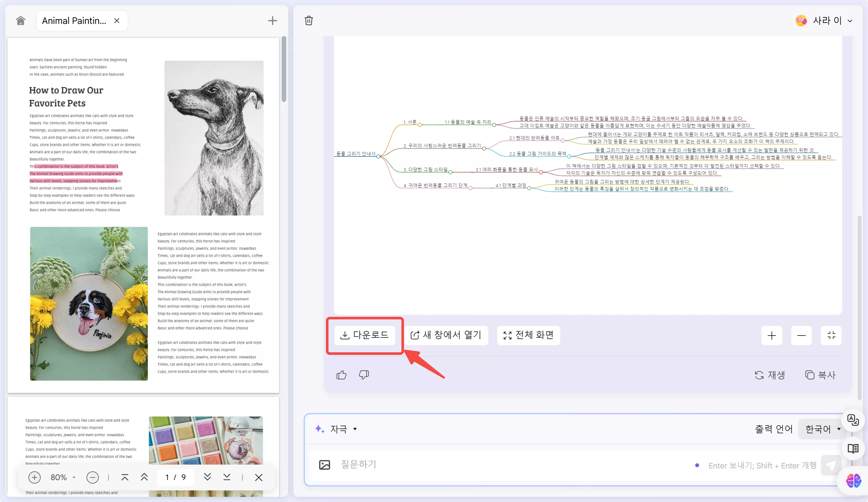Zoom in on the mind map

click(772, 335)
